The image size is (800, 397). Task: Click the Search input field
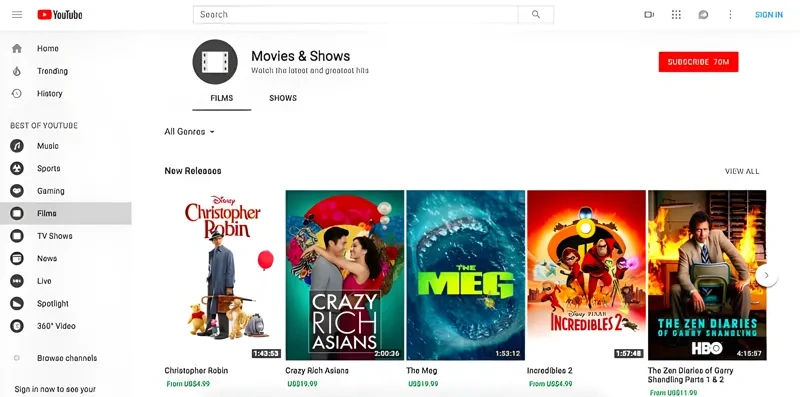click(x=356, y=15)
